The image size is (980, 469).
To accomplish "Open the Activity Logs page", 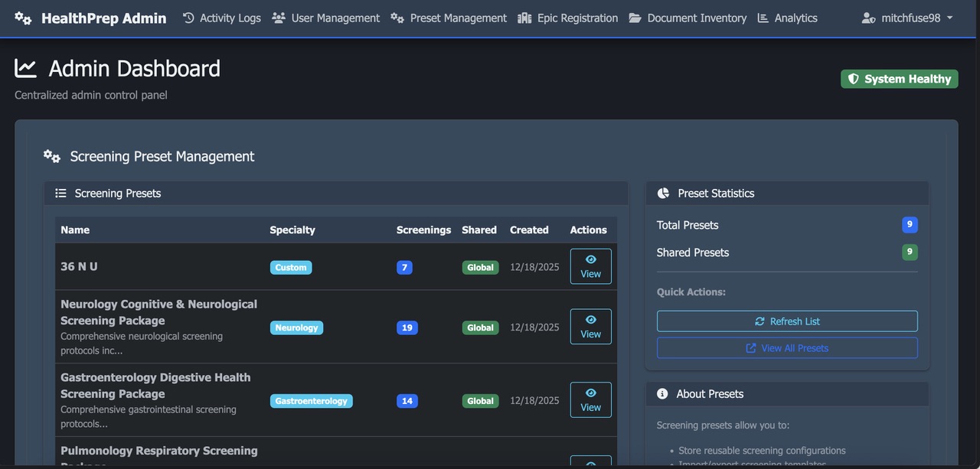I will click(x=222, y=18).
